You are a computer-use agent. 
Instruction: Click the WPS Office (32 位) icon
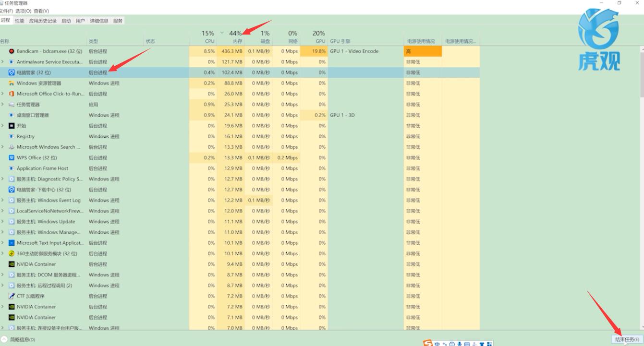click(x=12, y=158)
